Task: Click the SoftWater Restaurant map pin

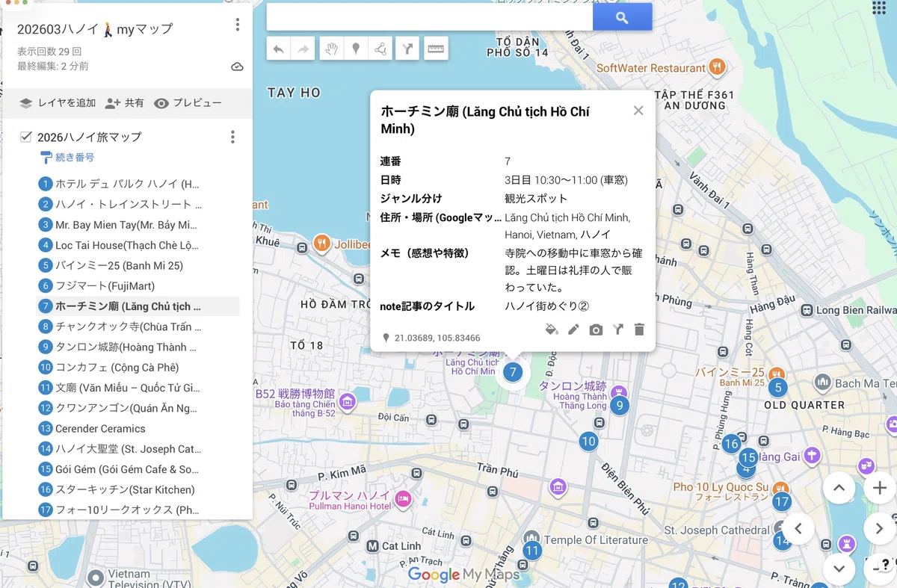Action: tap(717, 67)
